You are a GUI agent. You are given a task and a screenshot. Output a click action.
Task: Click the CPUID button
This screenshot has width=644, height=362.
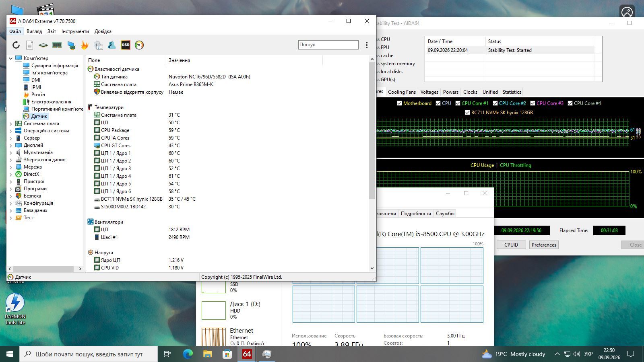[x=511, y=245]
